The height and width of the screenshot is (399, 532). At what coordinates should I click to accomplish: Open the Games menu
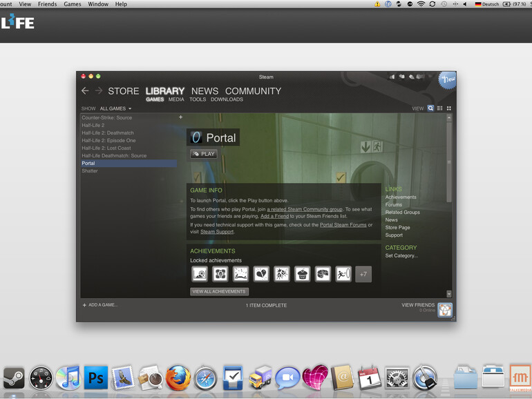point(73,4)
